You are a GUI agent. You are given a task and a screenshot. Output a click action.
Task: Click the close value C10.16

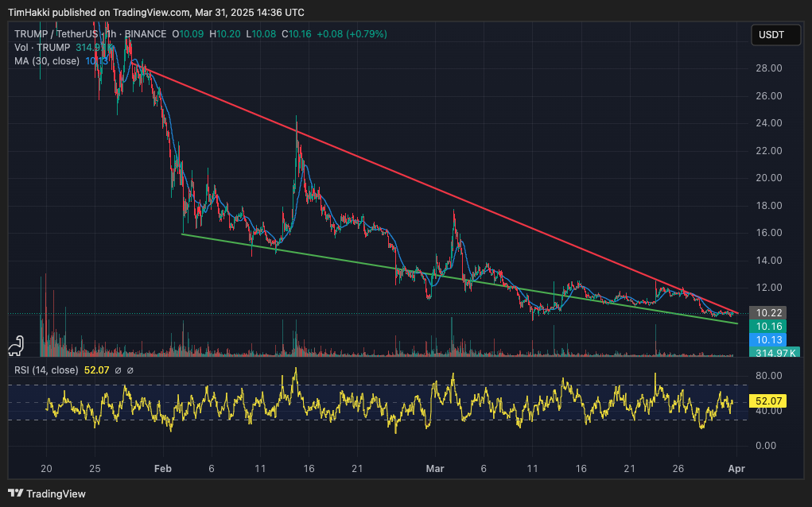297,34
